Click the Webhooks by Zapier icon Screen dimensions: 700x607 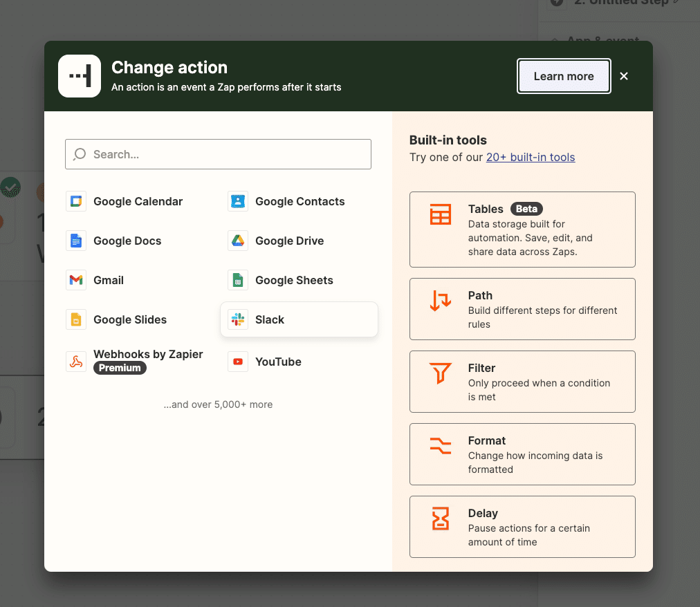pyautogui.click(x=76, y=362)
